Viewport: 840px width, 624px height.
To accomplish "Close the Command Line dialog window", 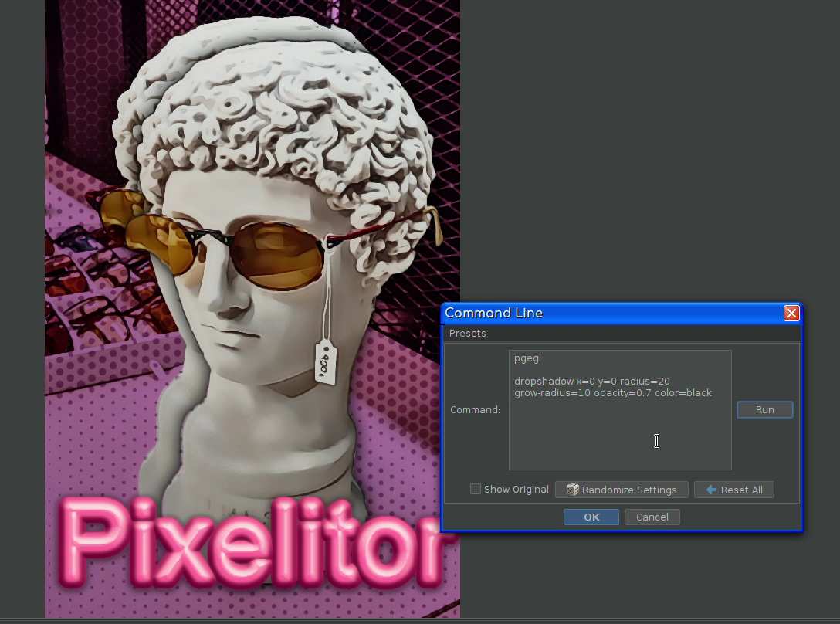I will click(x=791, y=313).
